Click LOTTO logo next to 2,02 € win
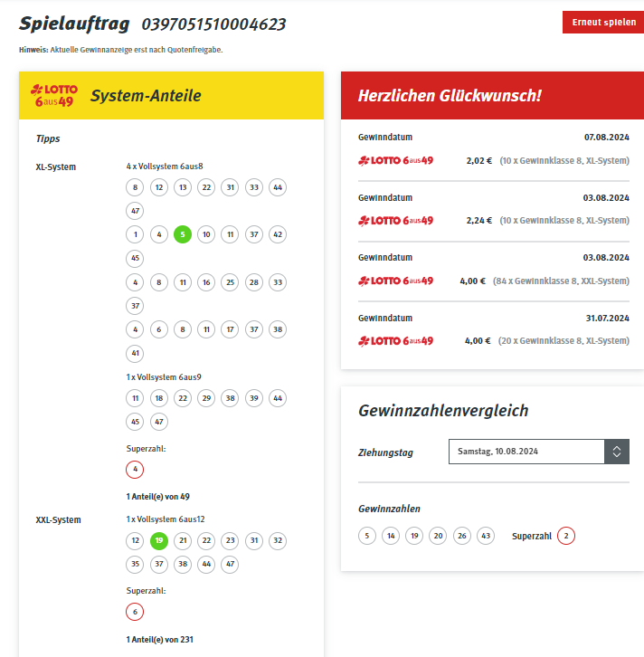This screenshot has width=644, height=657. 395,160
